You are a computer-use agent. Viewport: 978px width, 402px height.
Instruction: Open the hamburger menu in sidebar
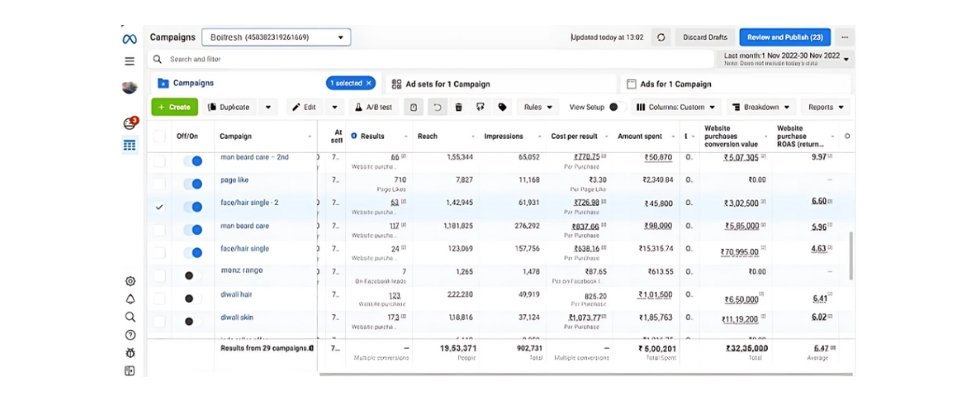(x=129, y=61)
